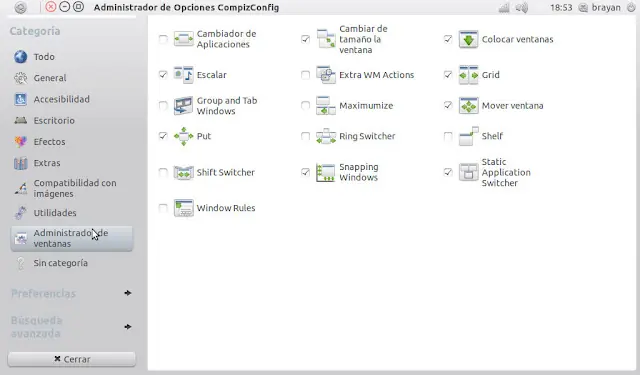Enable the Shift Switcher checkbox

[x=163, y=172]
